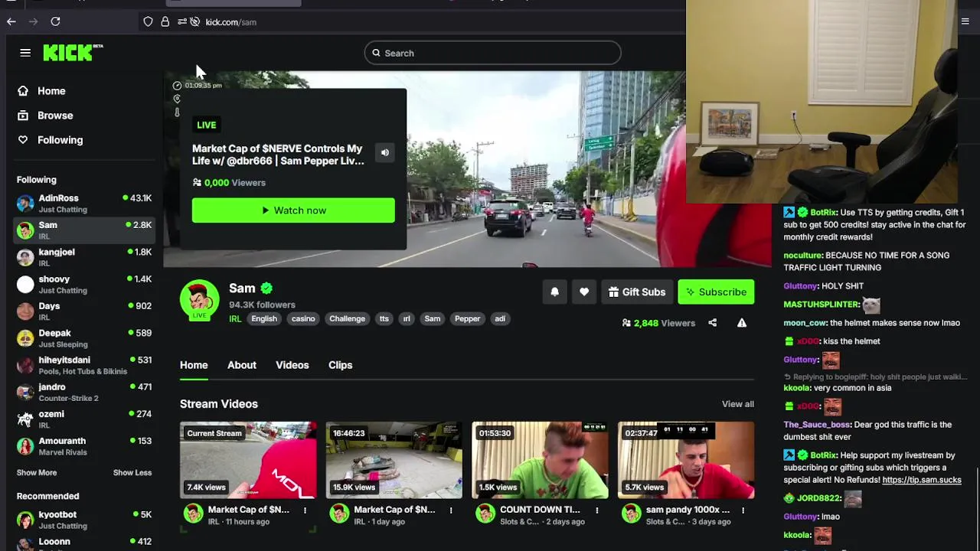This screenshot has width=980, height=551.
Task: Open jandro channel in sidebar
Action: tap(84, 393)
